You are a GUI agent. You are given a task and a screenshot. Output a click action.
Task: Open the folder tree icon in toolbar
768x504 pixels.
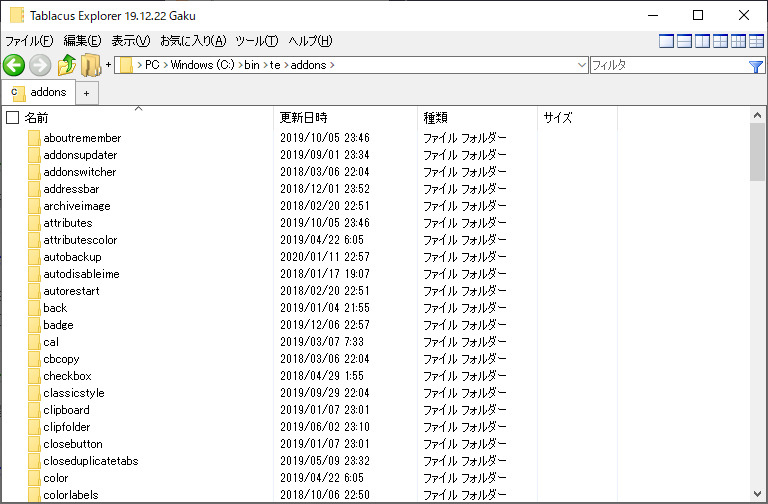[91, 65]
